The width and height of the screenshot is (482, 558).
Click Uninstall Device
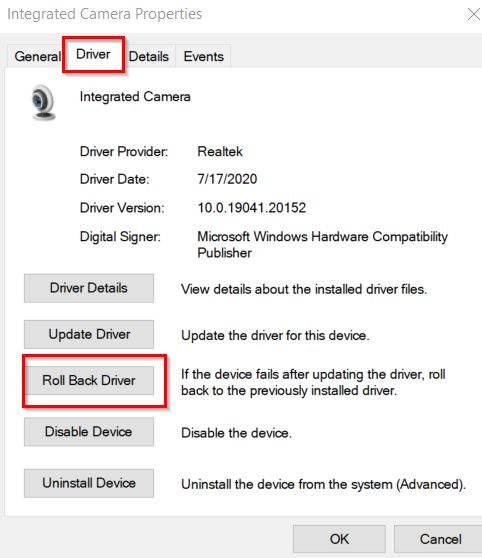pyautogui.click(x=89, y=483)
